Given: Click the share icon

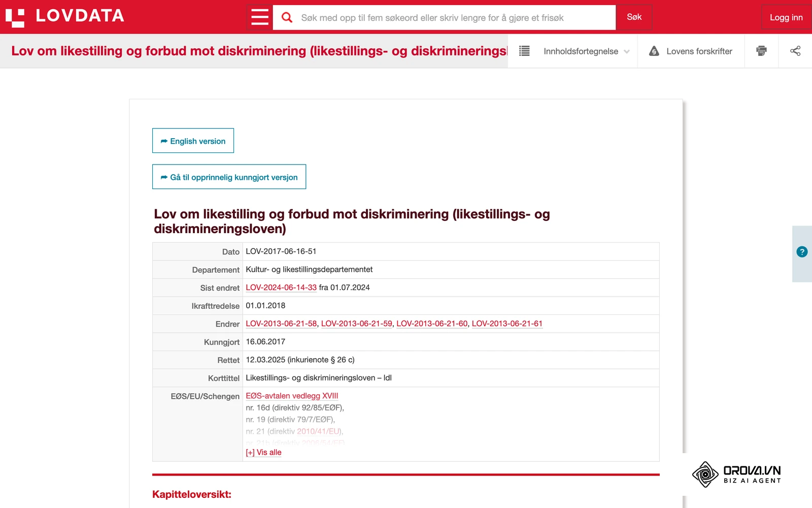Looking at the screenshot, I should [795, 51].
